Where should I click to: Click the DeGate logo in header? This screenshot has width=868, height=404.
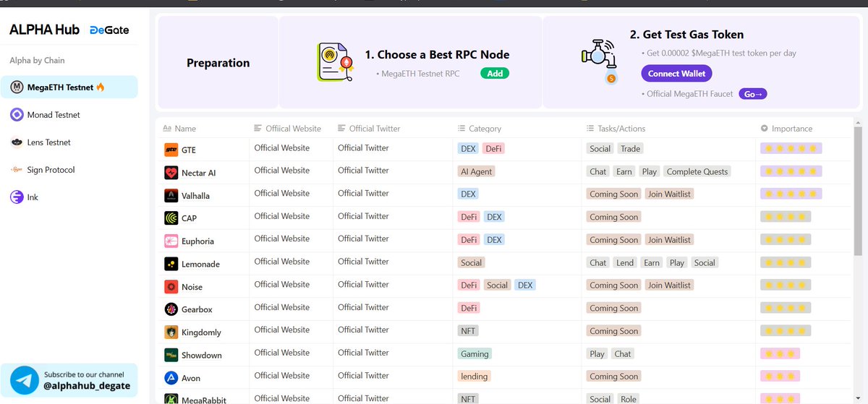click(x=109, y=30)
